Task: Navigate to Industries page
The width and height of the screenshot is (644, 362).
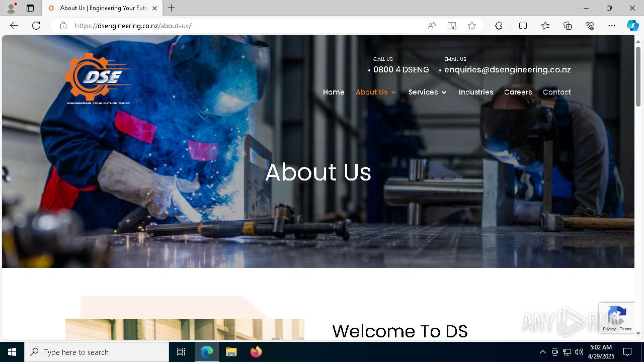Action: pyautogui.click(x=476, y=92)
